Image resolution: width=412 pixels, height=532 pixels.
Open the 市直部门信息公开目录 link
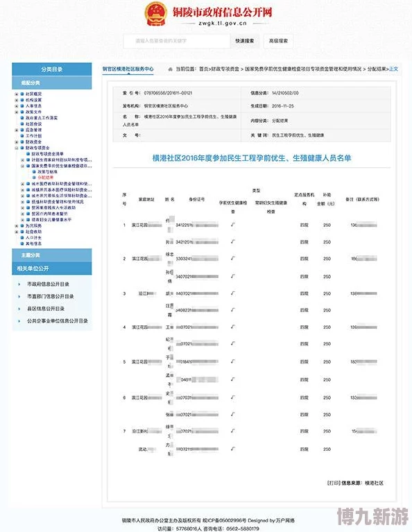click(x=50, y=296)
